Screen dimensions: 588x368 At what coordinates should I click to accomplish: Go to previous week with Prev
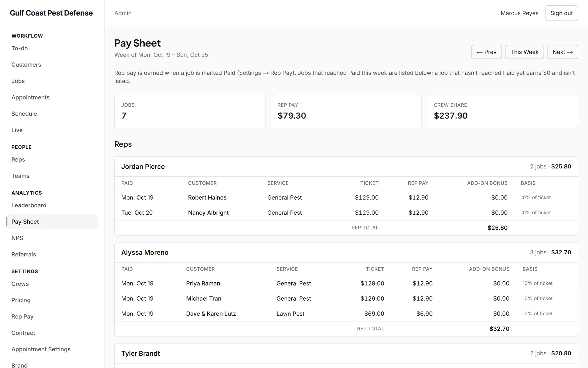point(486,52)
